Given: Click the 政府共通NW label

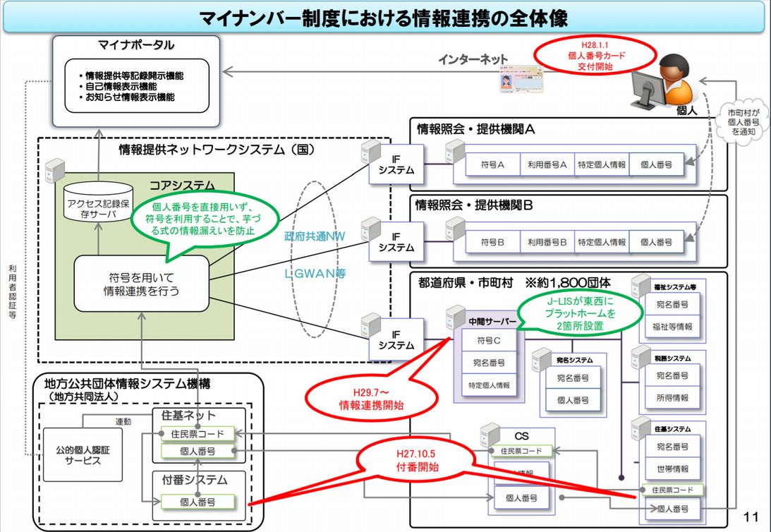Looking at the screenshot, I should pos(315,236).
